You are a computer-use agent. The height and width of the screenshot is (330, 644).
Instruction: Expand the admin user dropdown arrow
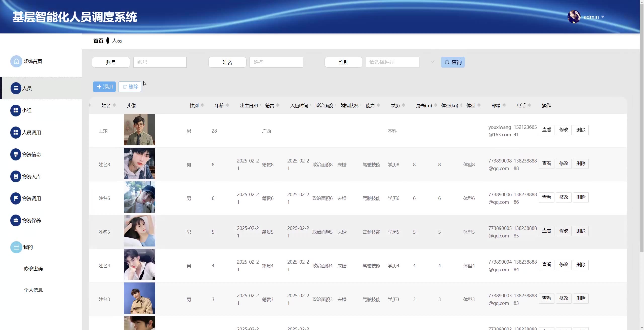point(603,17)
